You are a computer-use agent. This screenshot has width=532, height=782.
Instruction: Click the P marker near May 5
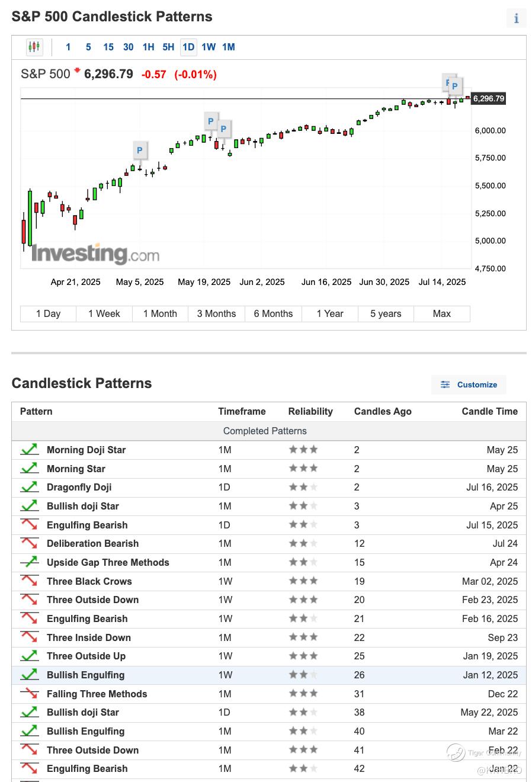coord(140,150)
